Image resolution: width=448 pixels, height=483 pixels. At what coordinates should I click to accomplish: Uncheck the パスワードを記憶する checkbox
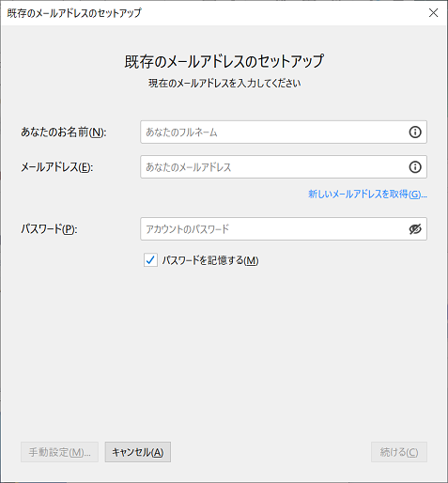coord(150,260)
